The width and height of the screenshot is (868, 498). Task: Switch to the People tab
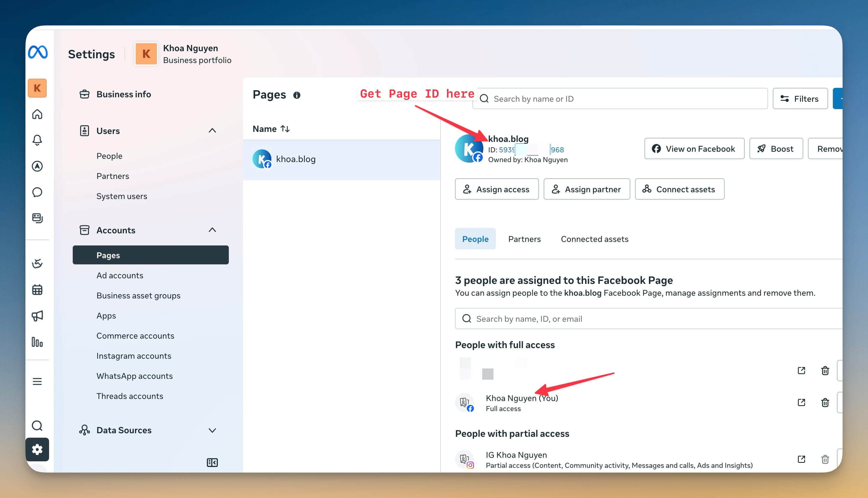[475, 239]
